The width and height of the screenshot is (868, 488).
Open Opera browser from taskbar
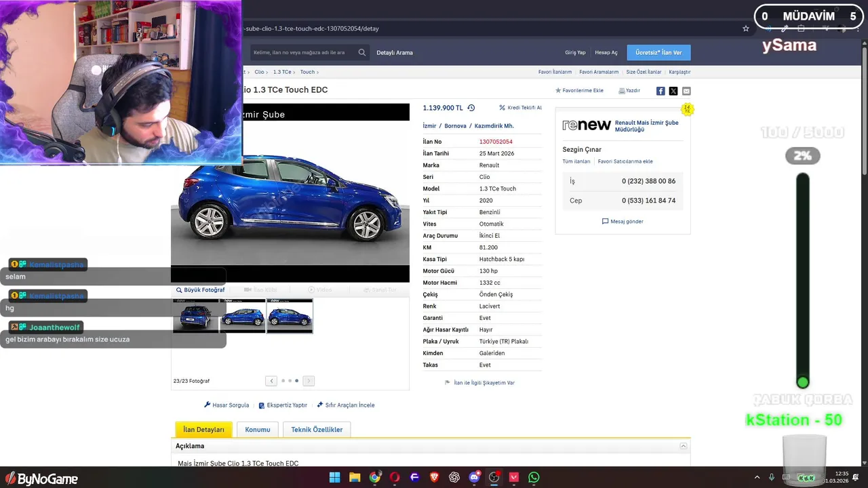click(x=395, y=477)
